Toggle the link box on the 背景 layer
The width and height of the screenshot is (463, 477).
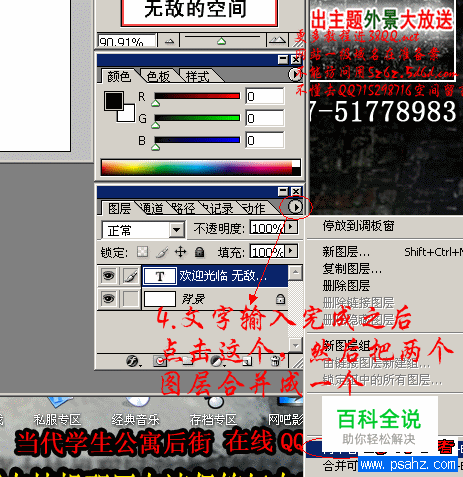tap(130, 299)
